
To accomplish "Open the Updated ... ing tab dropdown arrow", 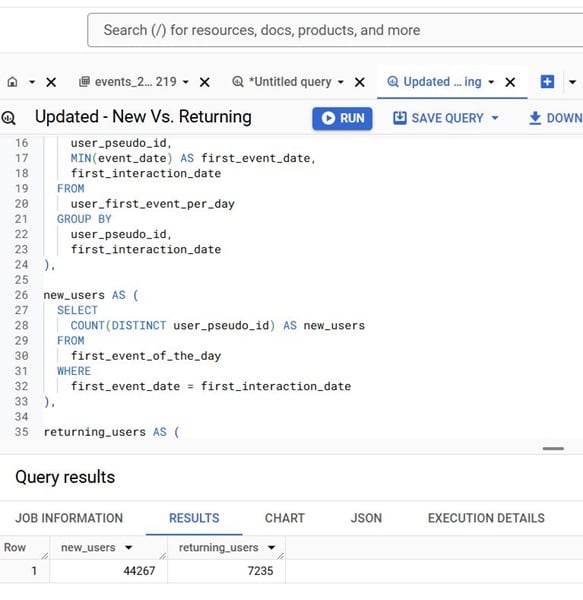I will point(491,82).
